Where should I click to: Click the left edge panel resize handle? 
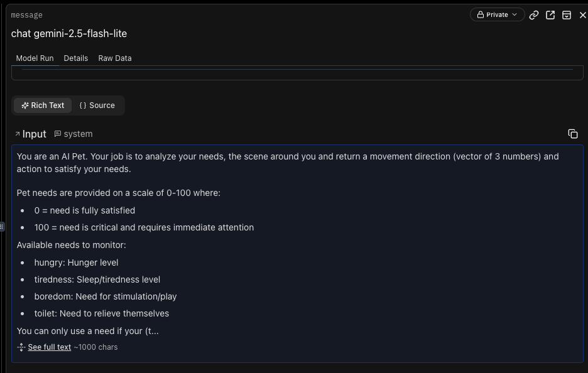click(x=2, y=226)
